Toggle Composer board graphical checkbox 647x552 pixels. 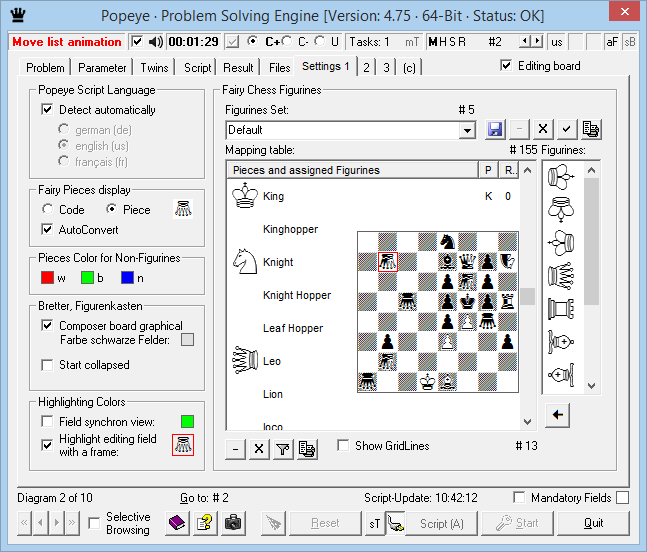pos(47,326)
